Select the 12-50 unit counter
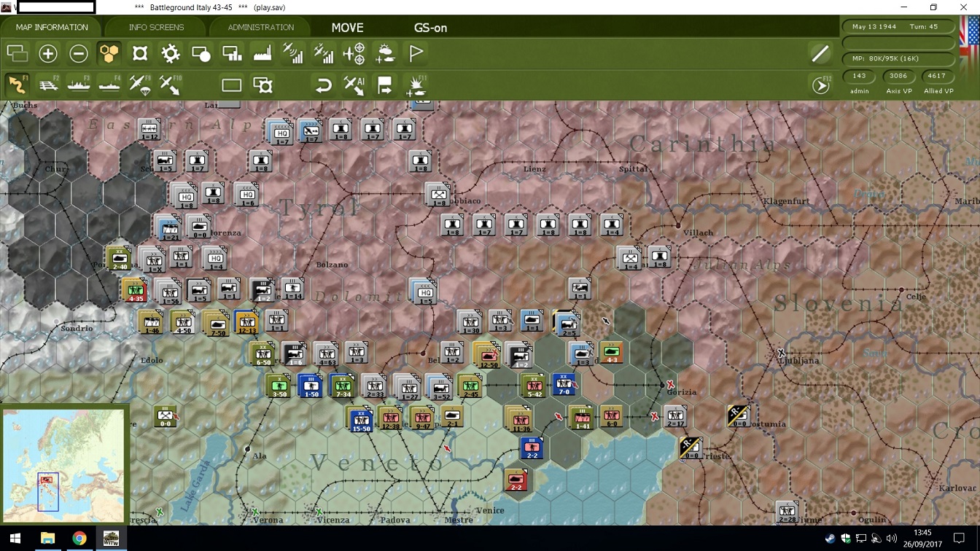The width and height of the screenshot is (980, 551). click(486, 355)
